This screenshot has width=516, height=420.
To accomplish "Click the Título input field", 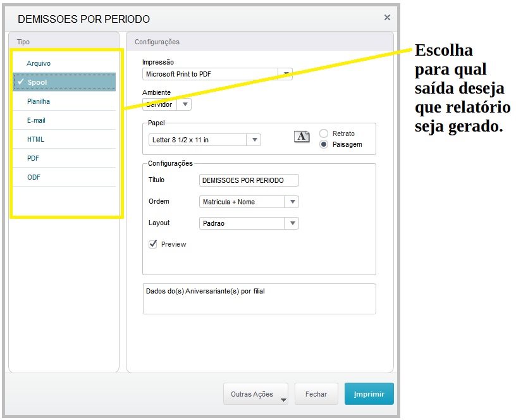I will click(249, 180).
